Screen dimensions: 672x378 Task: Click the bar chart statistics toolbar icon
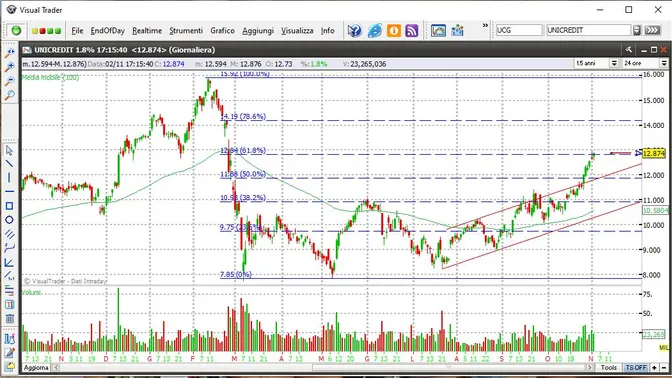(x=457, y=30)
